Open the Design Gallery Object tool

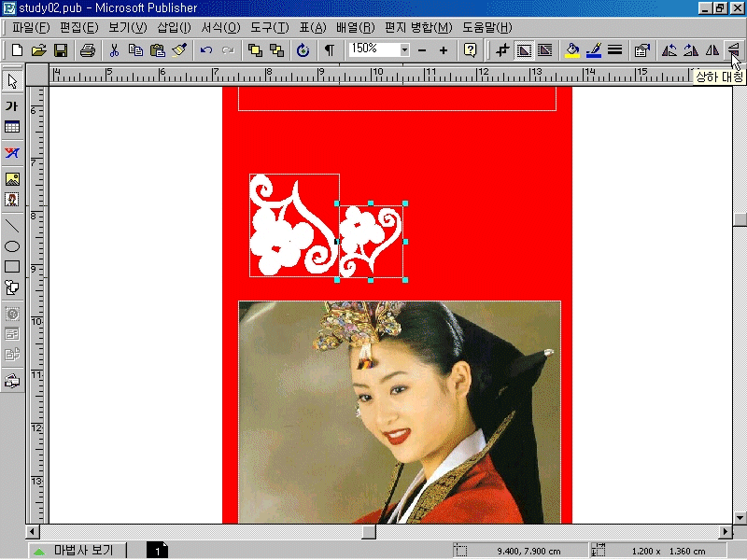pyautogui.click(x=12, y=381)
